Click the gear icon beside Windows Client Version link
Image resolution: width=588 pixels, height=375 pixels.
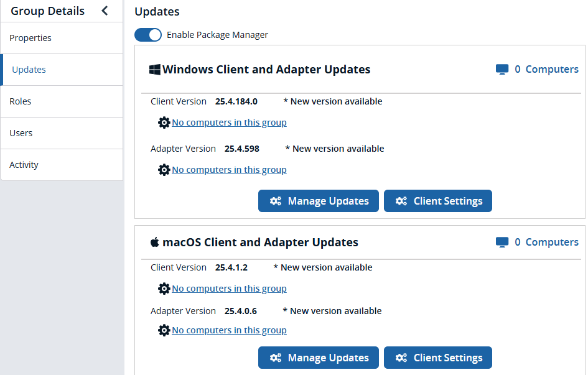pyautogui.click(x=164, y=123)
